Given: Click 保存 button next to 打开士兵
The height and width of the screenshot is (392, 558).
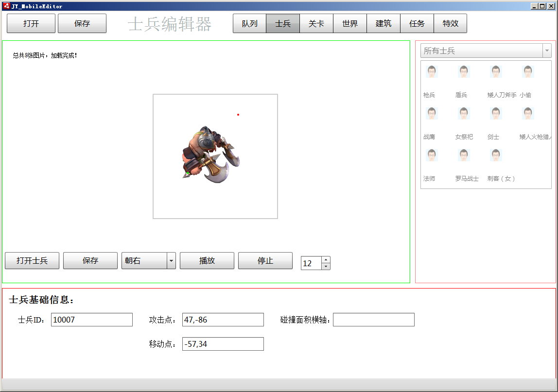Looking at the screenshot, I should click(90, 261).
